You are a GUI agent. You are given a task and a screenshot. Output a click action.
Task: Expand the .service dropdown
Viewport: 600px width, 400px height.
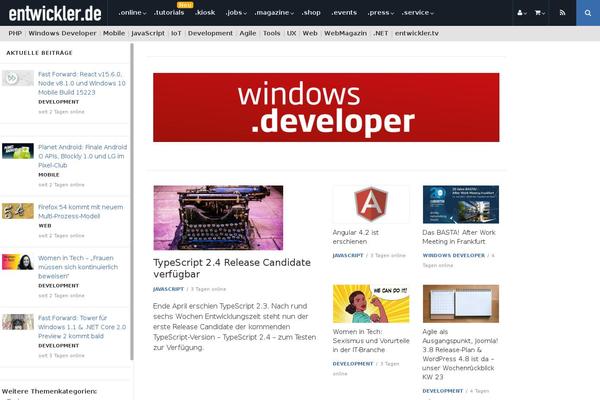(417, 13)
